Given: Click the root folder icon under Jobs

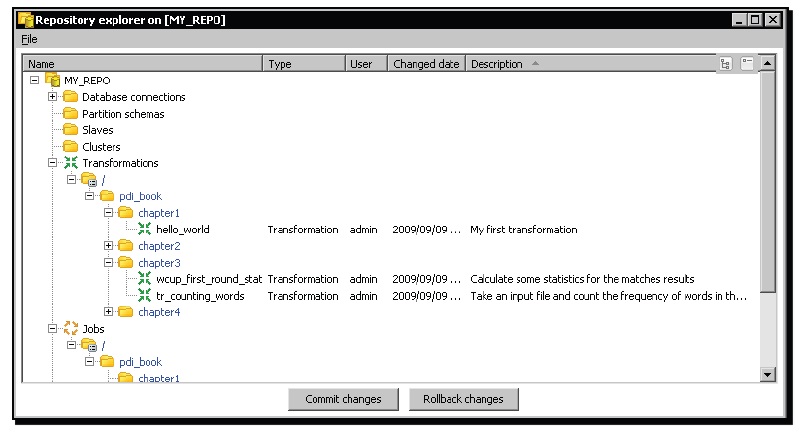Looking at the screenshot, I should 89,345.
